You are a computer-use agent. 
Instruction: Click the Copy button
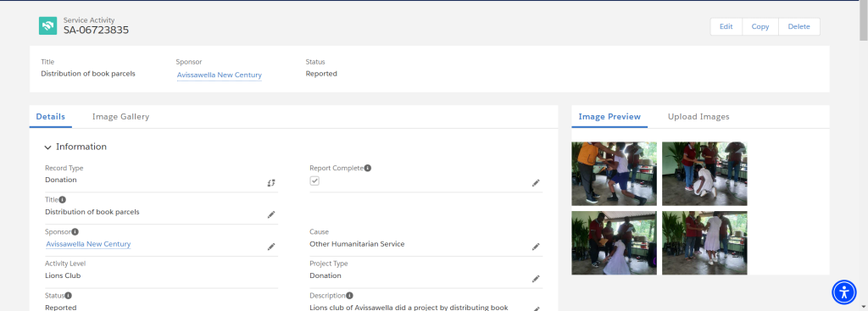point(760,26)
